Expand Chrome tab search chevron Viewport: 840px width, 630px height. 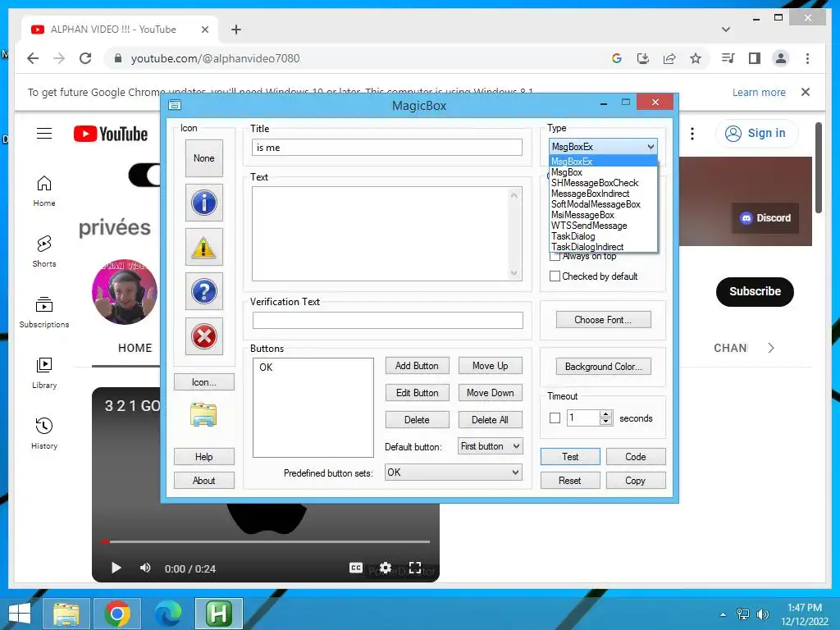(726, 30)
